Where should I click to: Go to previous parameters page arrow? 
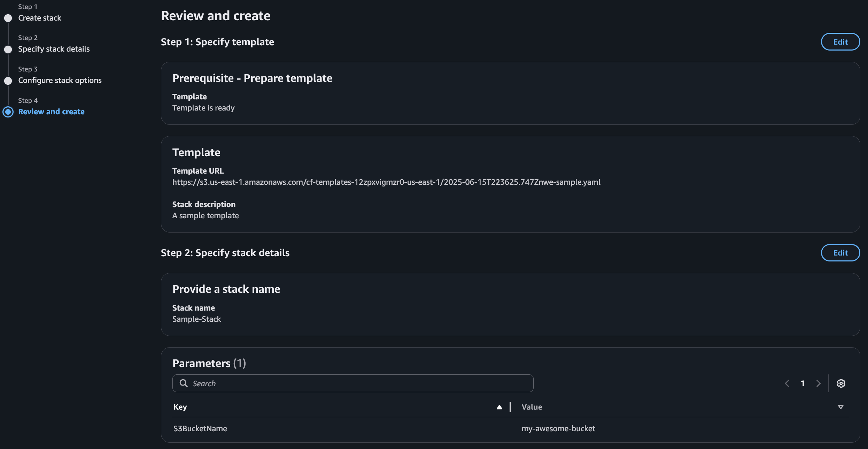point(787,383)
